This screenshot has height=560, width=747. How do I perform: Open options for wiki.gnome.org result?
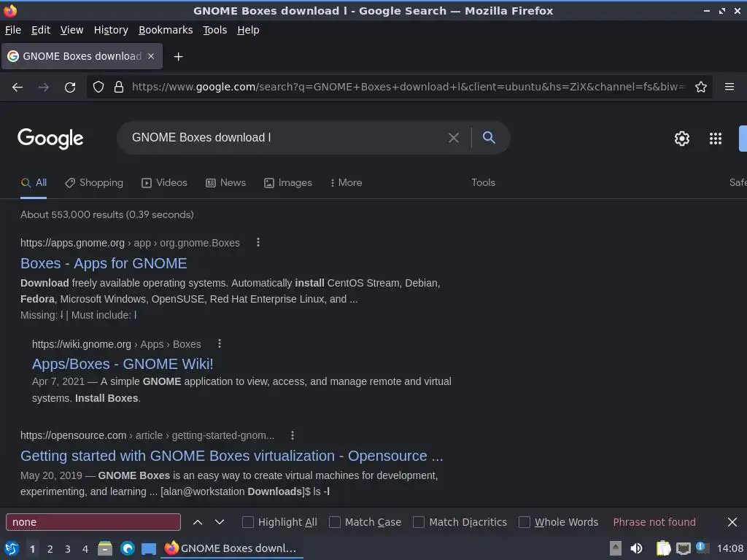219,343
